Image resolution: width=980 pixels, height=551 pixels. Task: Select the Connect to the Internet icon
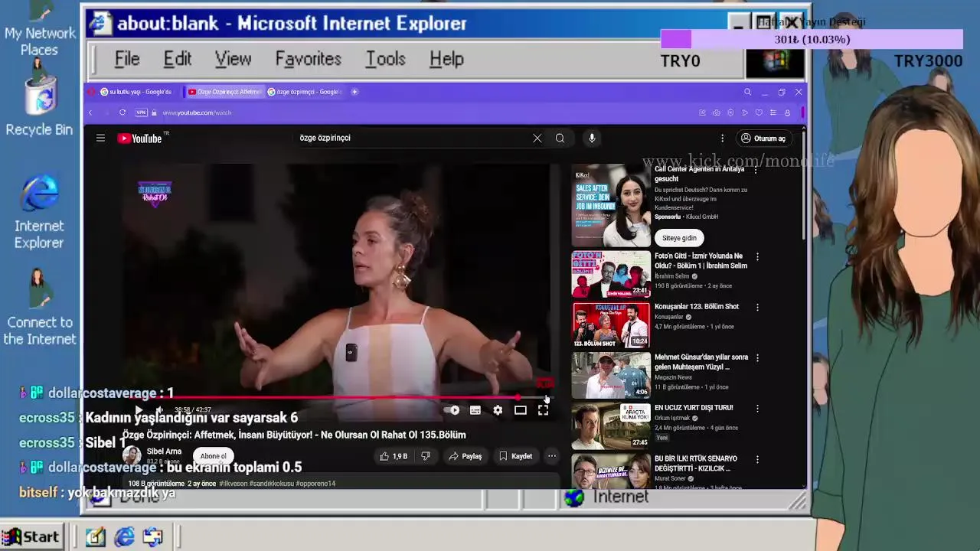(39, 308)
